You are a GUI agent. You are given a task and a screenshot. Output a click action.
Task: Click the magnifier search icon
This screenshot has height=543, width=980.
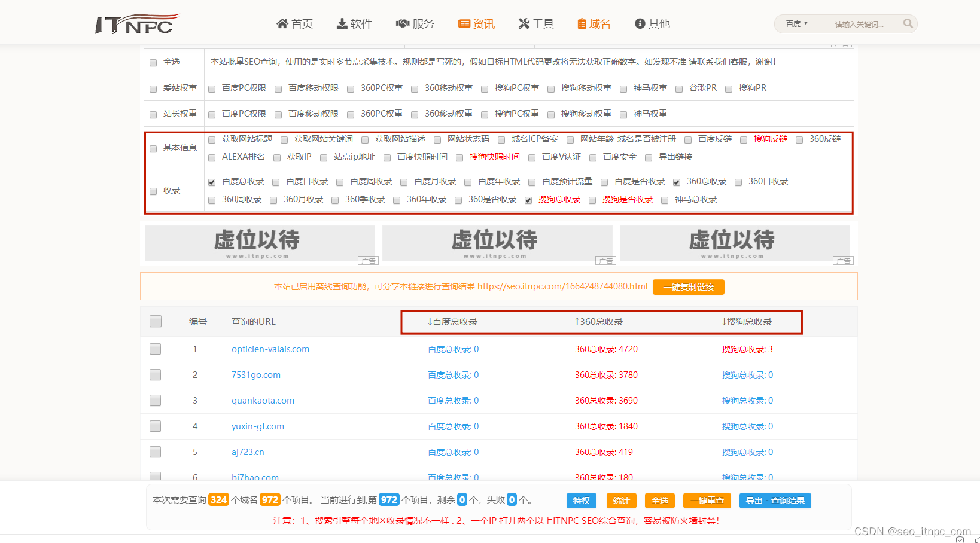[x=908, y=24]
